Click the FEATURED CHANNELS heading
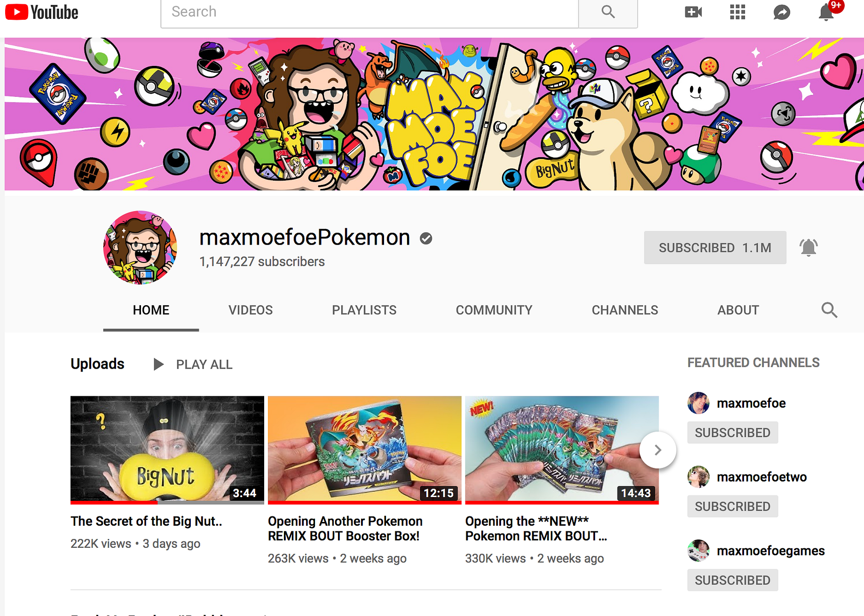 point(753,363)
